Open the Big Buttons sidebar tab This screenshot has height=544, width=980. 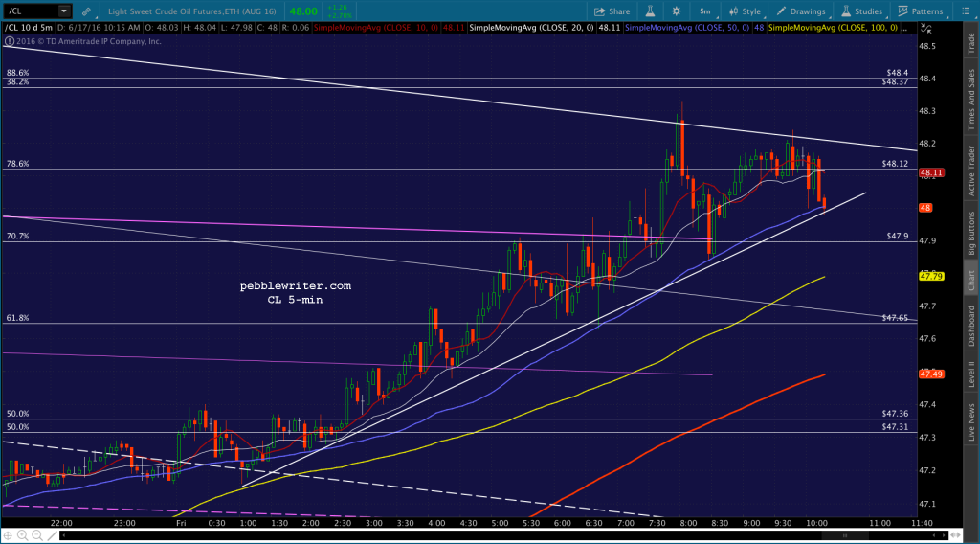(x=971, y=234)
